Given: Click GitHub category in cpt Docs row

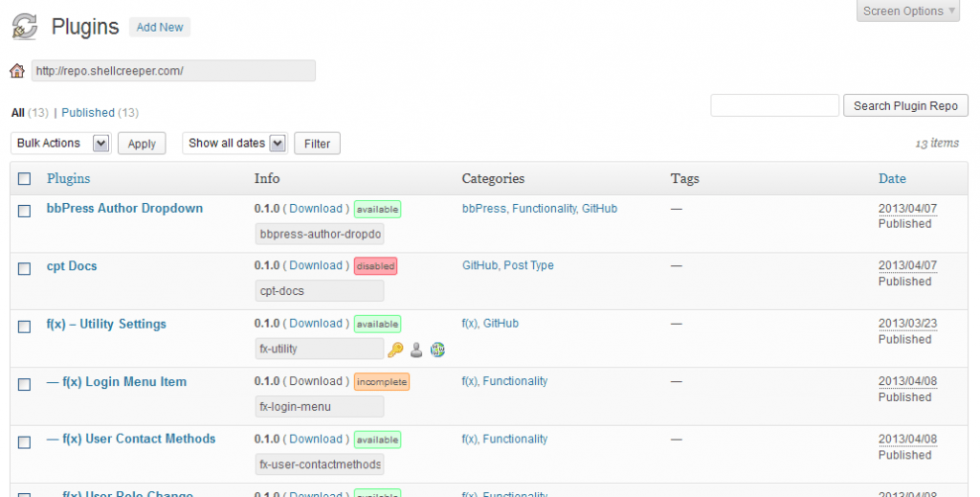Looking at the screenshot, I should (x=479, y=265).
